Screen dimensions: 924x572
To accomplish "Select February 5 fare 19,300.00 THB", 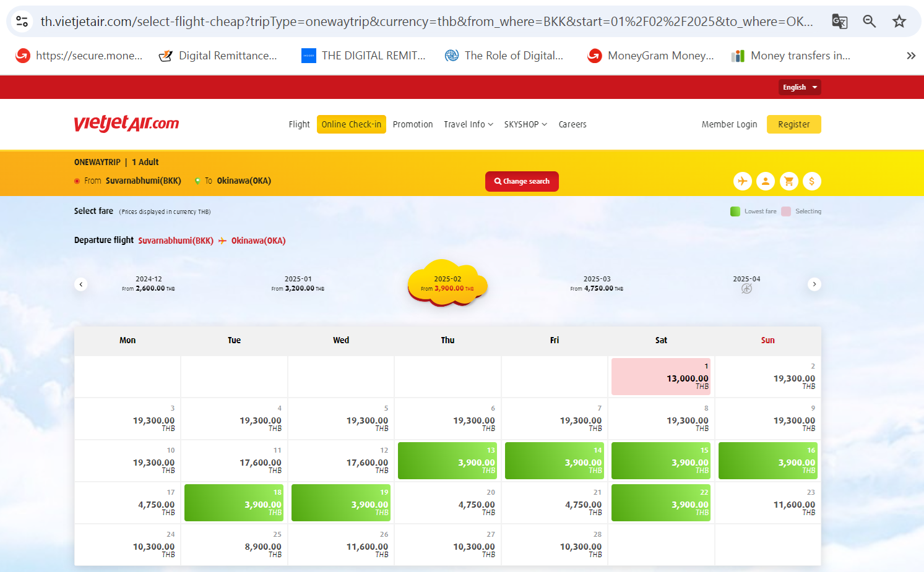I will (341, 419).
